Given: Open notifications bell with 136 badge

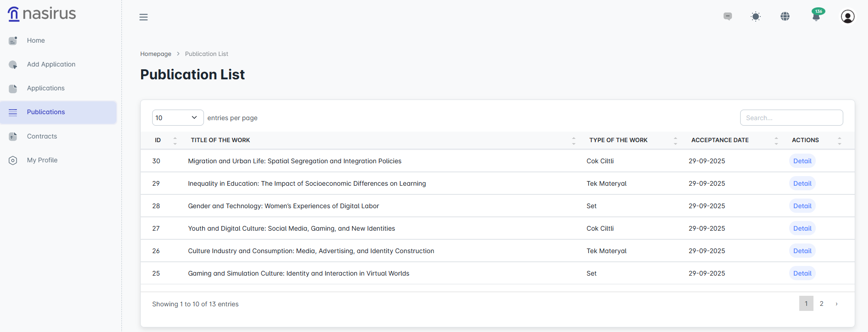Looking at the screenshot, I should (x=816, y=17).
